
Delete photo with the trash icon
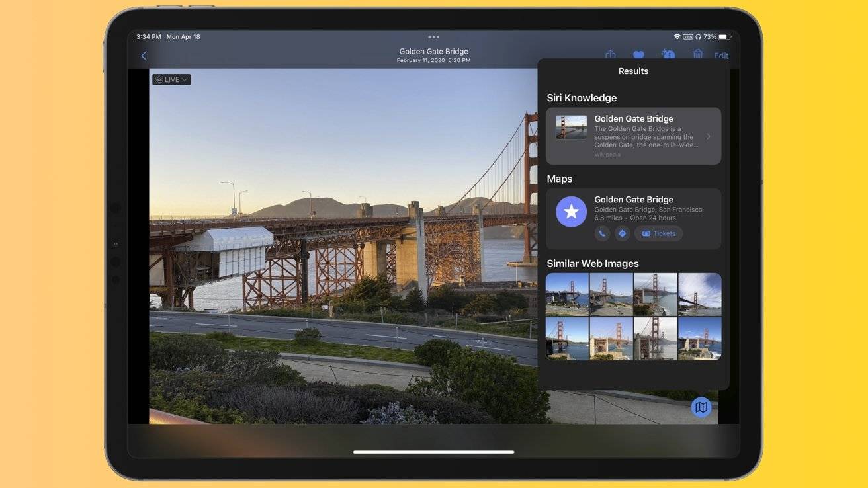click(697, 55)
